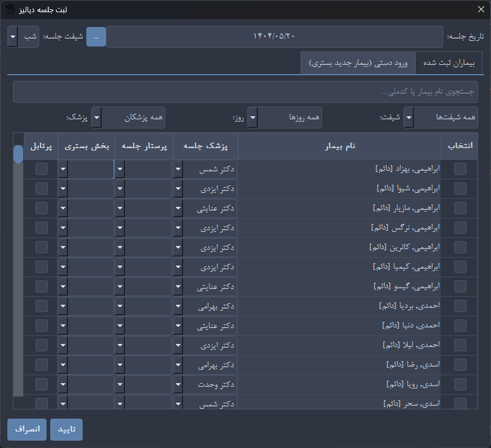The height and width of the screenshot is (448, 491).
Task: Open ward dropdown for ابراهیمی, بهزاد row
Action: coord(63,169)
